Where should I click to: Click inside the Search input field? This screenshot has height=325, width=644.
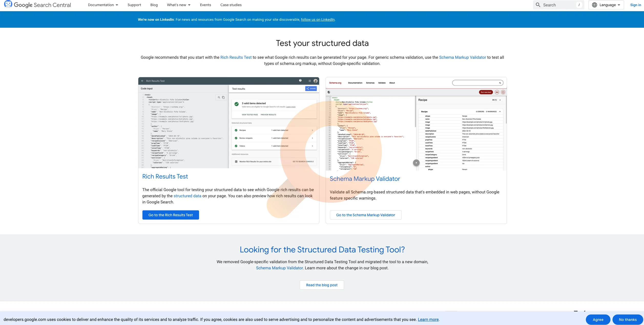tap(558, 5)
